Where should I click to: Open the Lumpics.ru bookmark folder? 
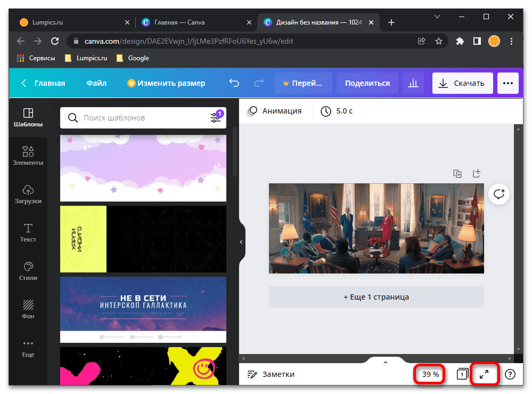(x=86, y=58)
